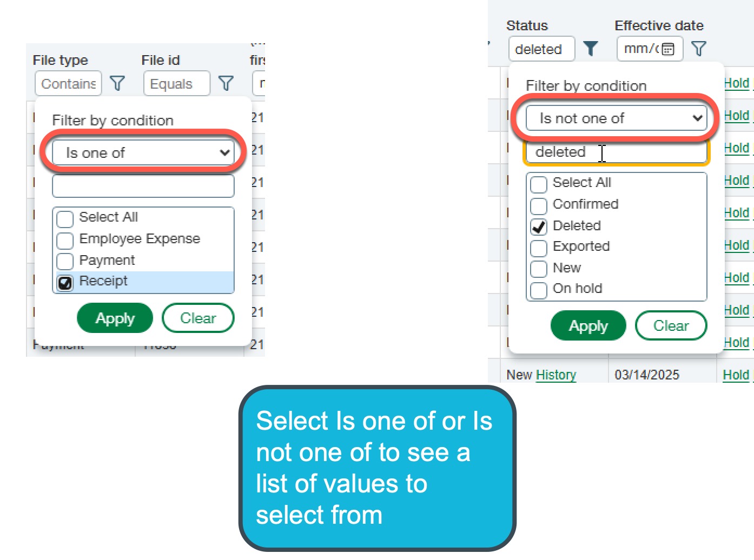Apply the File type filter
This screenshot has width=754, height=560.
(115, 318)
